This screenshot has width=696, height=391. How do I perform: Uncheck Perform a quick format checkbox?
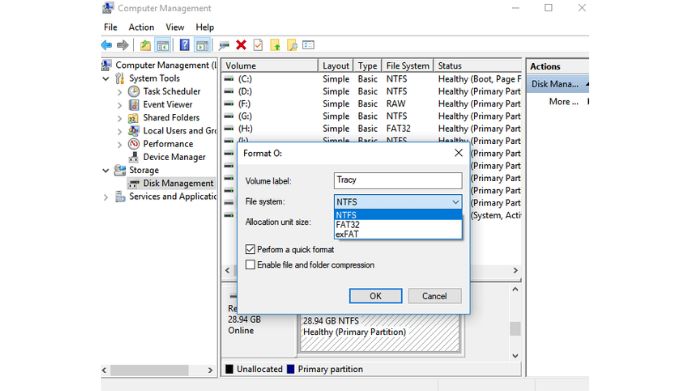[x=250, y=249]
